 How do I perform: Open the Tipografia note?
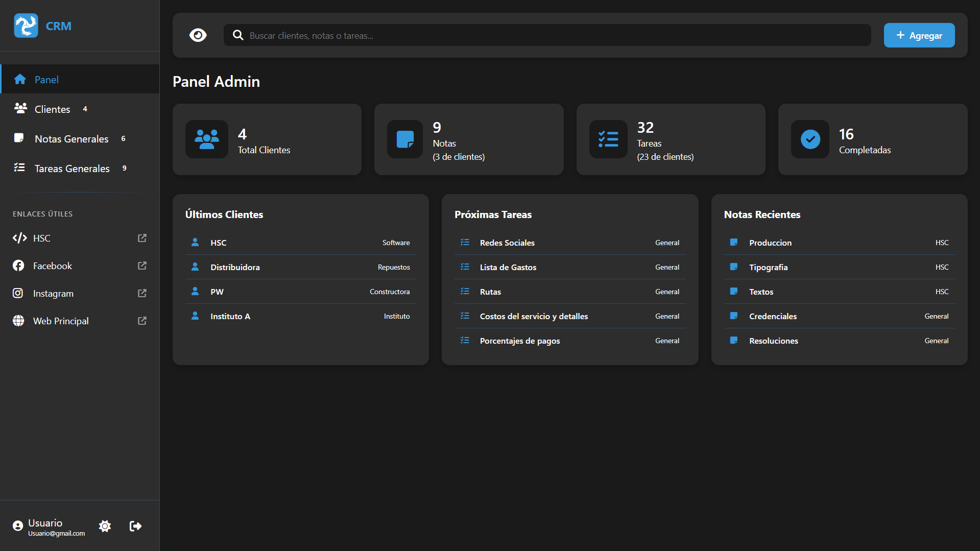pyautogui.click(x=839, y=267)
